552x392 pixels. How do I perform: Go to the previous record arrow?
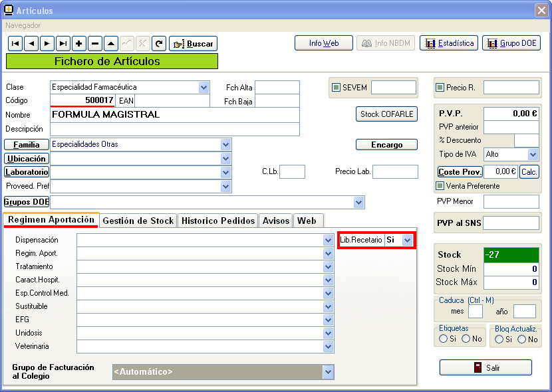point(31,44)
